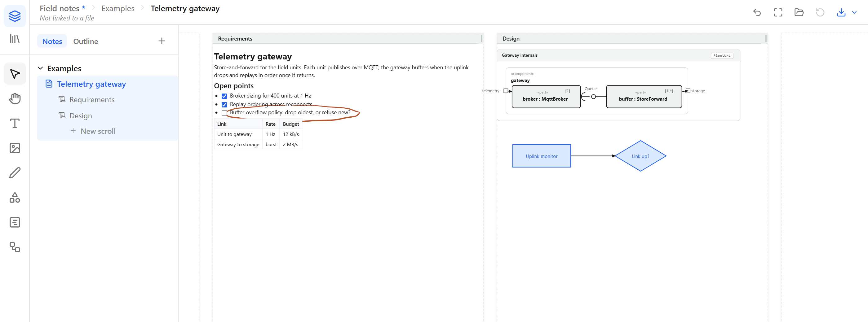
Task: Open export options dropdown arrow
Action: pyautogui.click(x=854, y=12)
